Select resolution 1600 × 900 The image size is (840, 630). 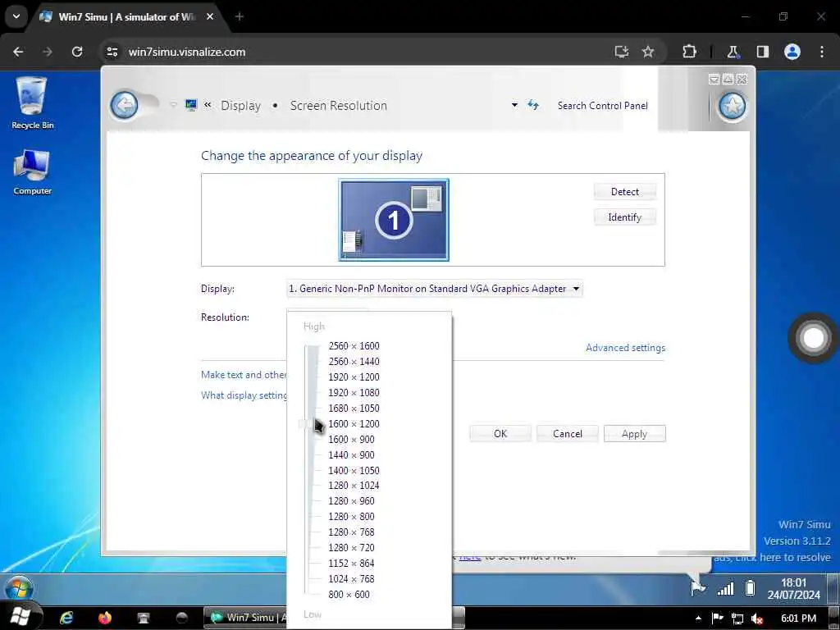coord(351,439)
